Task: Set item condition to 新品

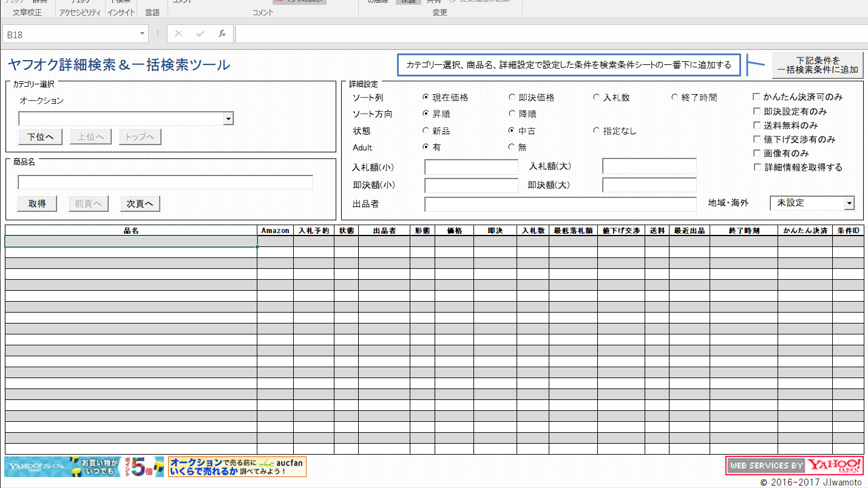Action: pyautogui.click(x=426, y=130)
